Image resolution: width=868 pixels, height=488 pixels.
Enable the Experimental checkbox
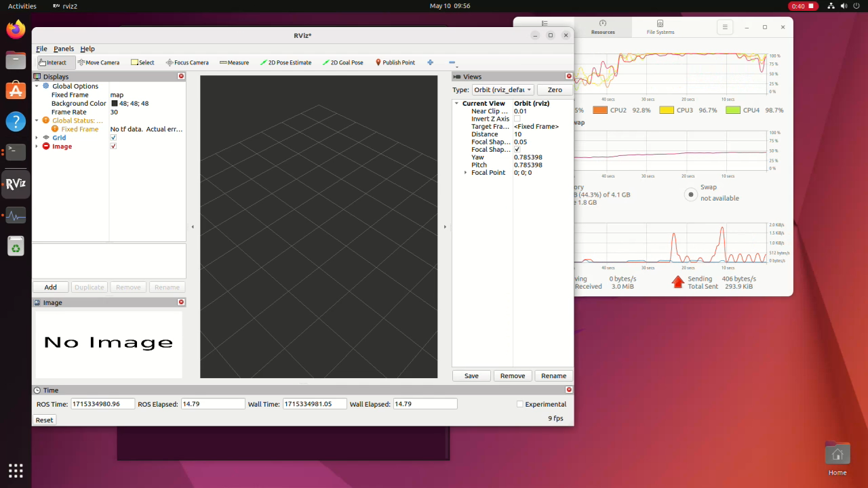point(520,404)
